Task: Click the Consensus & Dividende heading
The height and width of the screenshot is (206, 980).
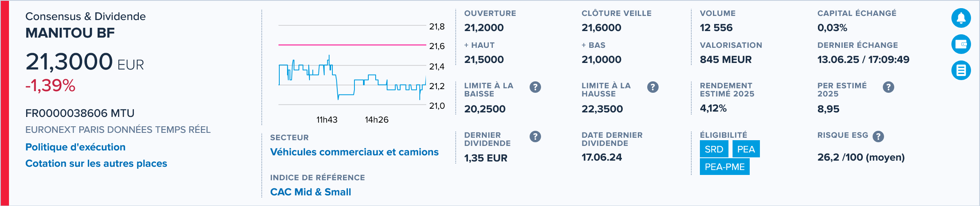Action: pyautogui.click(x=86, y=16)
